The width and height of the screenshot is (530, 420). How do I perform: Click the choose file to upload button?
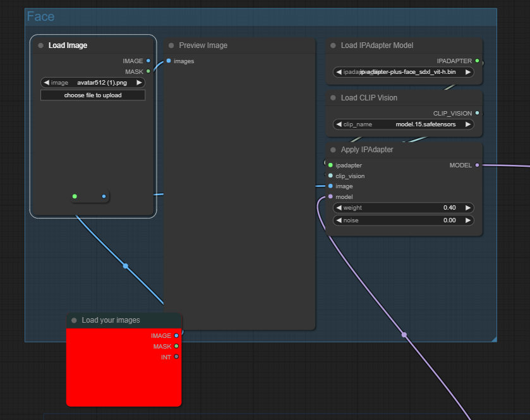[x=93, y=95]
